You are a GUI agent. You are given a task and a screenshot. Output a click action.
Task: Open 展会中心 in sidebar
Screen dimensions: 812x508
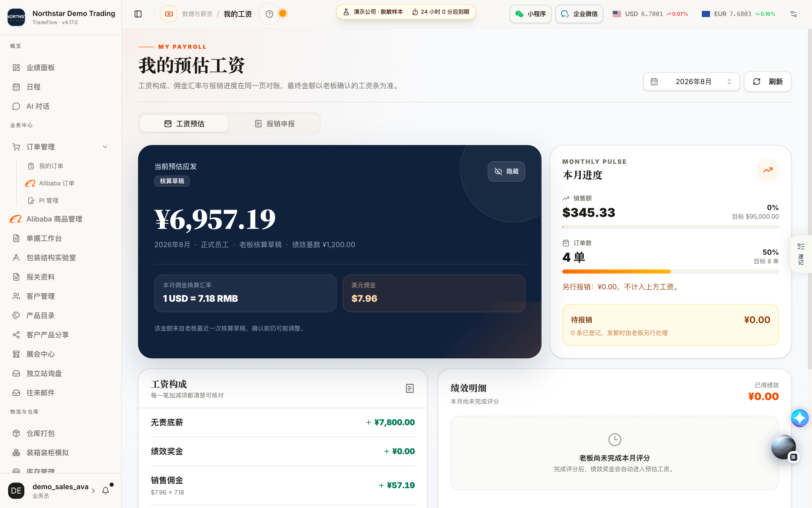[x=60, y=354]
